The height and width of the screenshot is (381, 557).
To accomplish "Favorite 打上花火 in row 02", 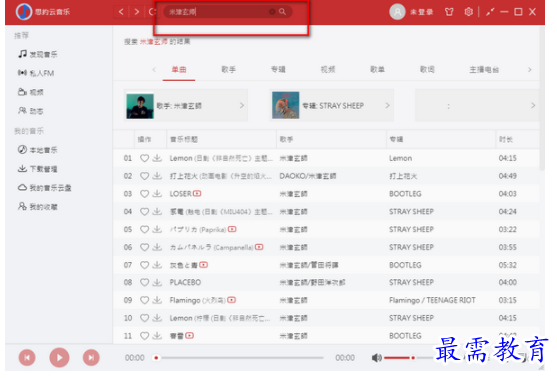I will pyautogui.click(x=144, y=176).
